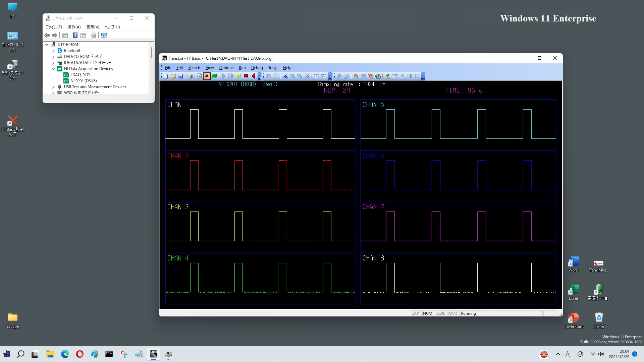Image resolution: width=644 pixels, height=362 pixels.
Task: Click the Windows Start button
Action: coord(6,354)
